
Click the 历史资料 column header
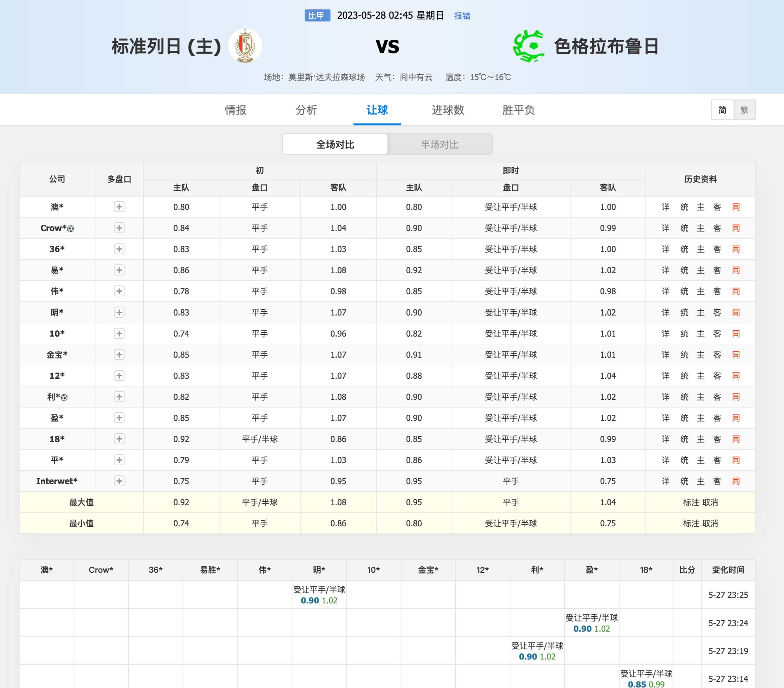pos(700,179)
